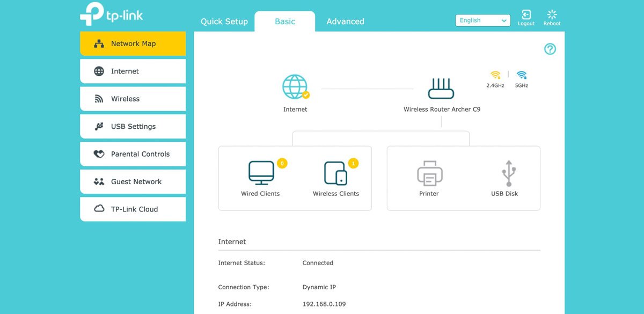Viewport: 644px width, 314px height.
Task: Click the Logout icon
Action: coord(526,15)
